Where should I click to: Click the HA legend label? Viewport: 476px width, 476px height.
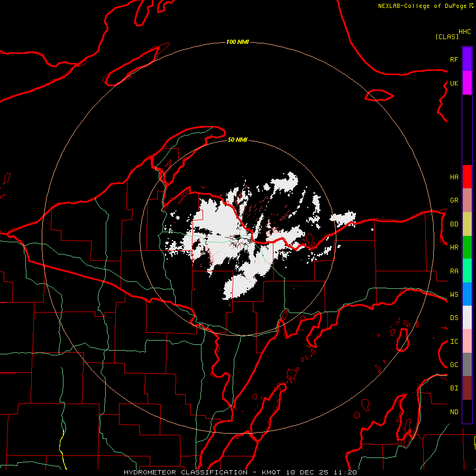point(454,177)
